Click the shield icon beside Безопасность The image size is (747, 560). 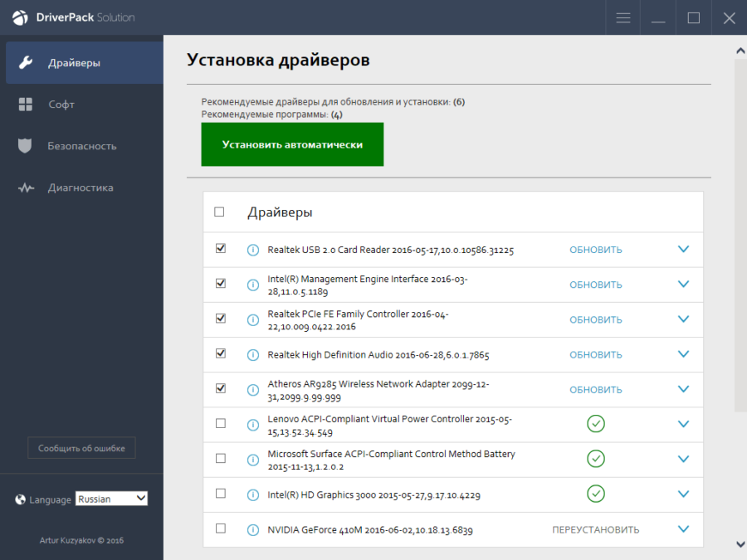pyautogui.click(x=26, y=146)
